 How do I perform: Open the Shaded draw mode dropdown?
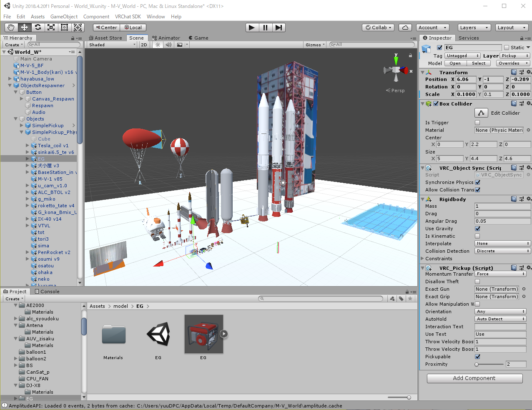point(112,45)
